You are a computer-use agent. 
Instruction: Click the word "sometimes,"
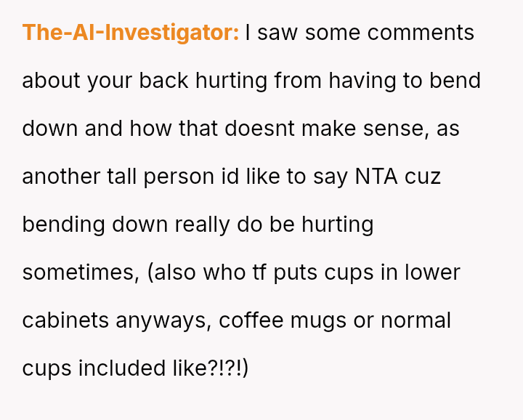point(81,272)
